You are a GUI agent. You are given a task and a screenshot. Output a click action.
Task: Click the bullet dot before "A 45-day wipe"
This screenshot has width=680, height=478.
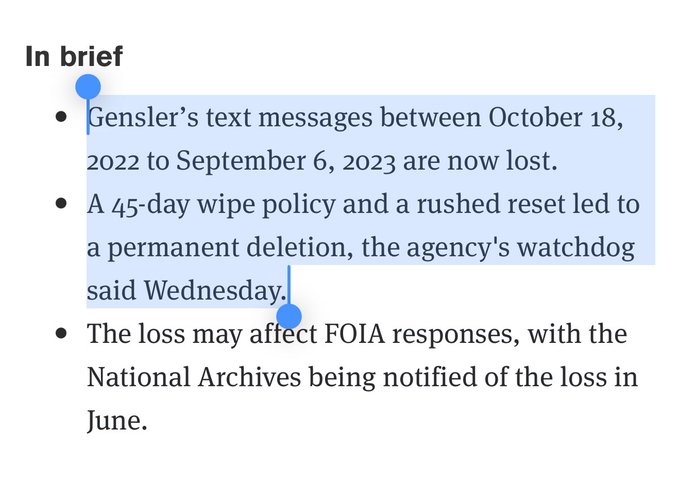(62, 203)
